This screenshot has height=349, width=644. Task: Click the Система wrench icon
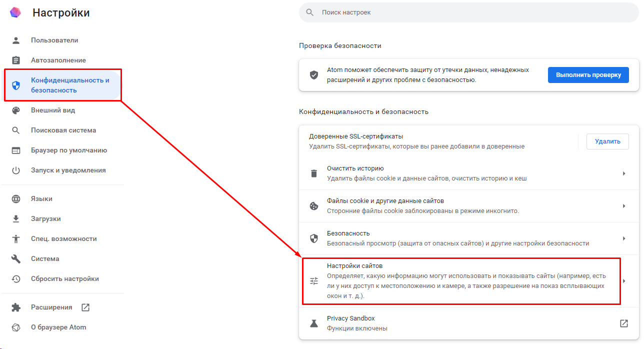(16, 258)
